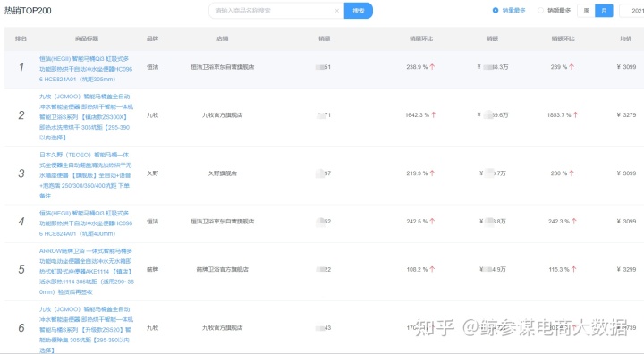Click the 108.2 % sales growth value
The width and height of the screenshot is (644, 354).
[417, 270]
